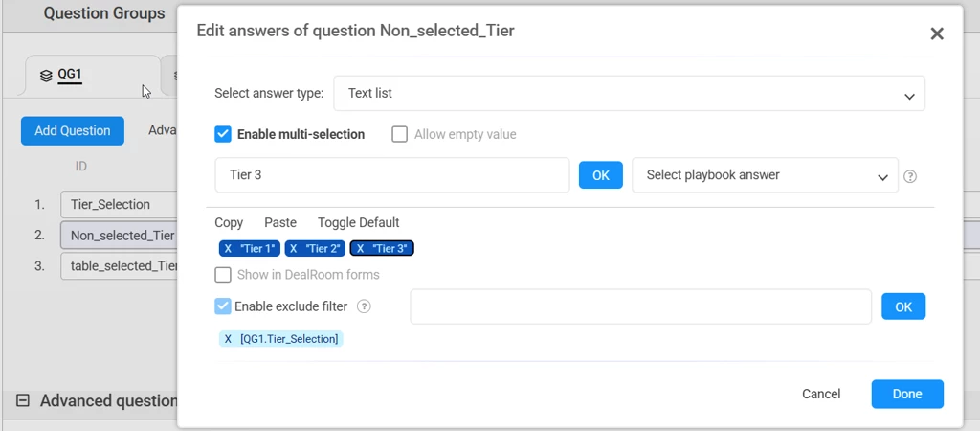
Task: Click the Paste option
Action: (280, 222)
